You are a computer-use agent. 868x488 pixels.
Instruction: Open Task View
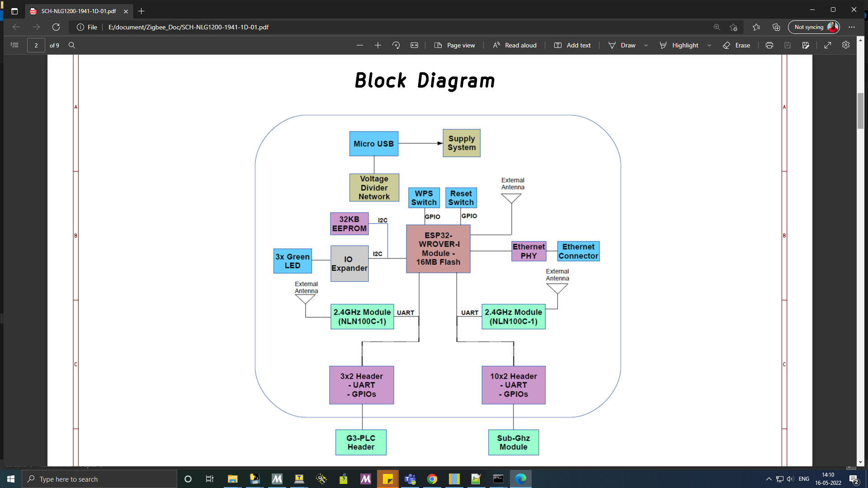210,479
